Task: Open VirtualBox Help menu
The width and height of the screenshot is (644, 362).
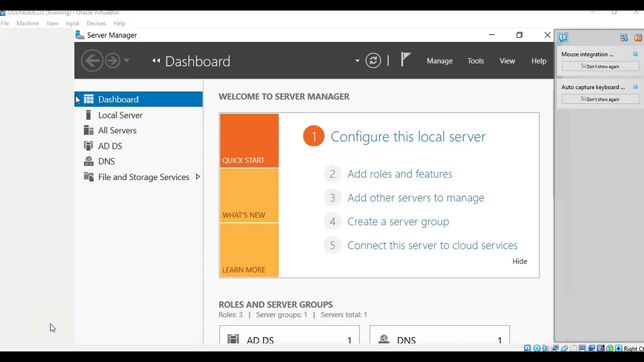Action: coord(119,23)
